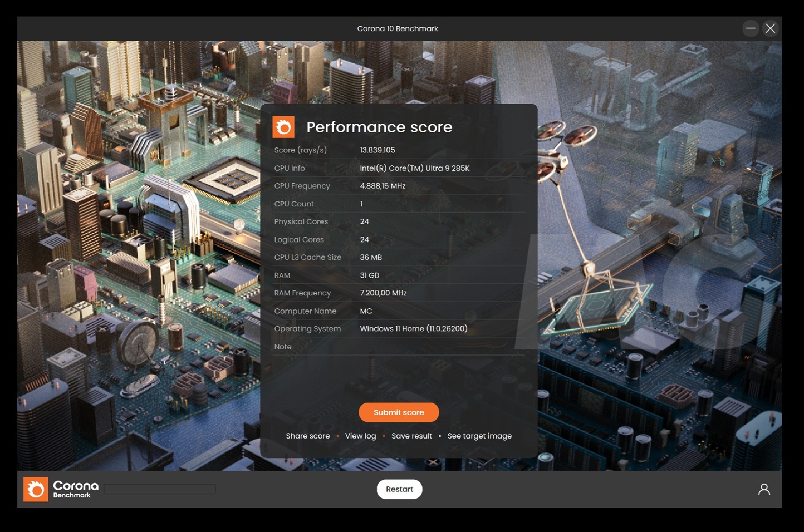Open See target image link

[479, 436]
